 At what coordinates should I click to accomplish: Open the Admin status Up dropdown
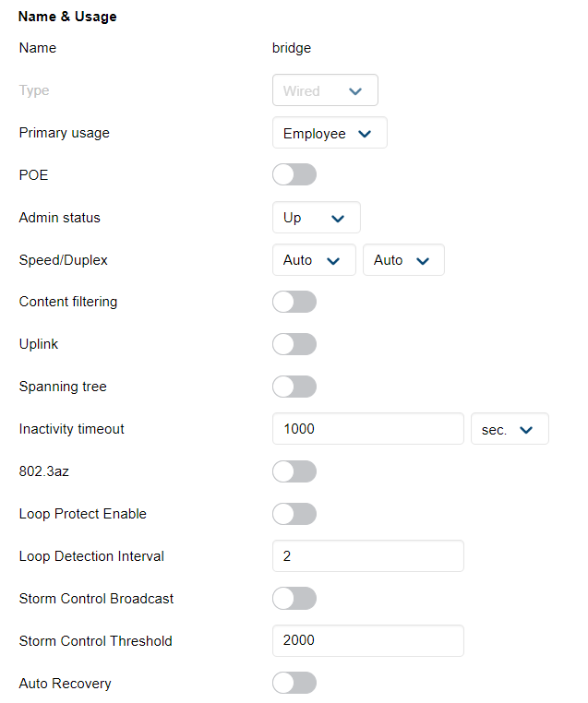316,218
